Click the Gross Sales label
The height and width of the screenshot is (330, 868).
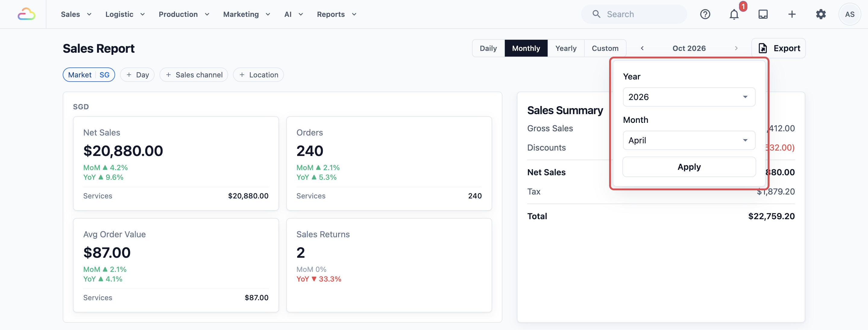[550, 128]
